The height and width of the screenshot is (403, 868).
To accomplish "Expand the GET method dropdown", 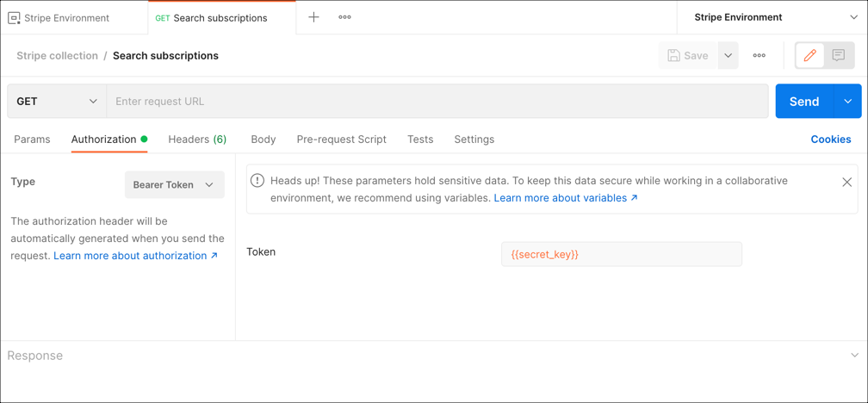I will 57,102.
